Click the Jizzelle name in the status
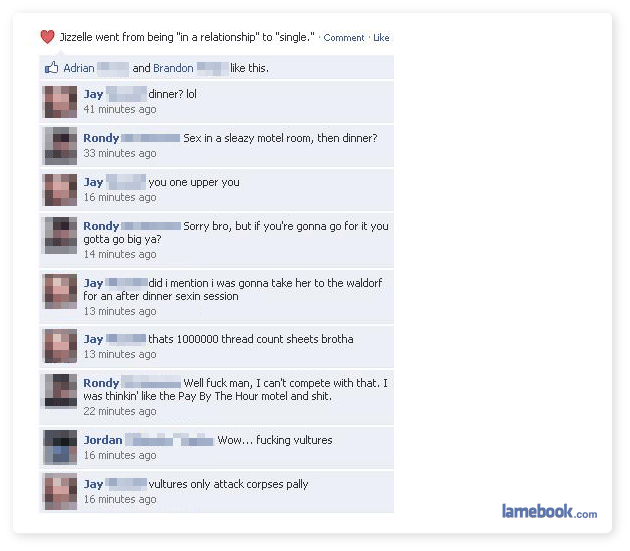630x551 pixels. coord(76,37)
